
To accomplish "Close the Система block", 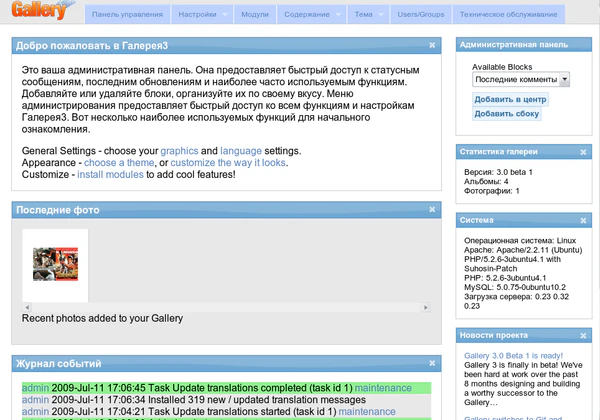I will click(585, 219).
